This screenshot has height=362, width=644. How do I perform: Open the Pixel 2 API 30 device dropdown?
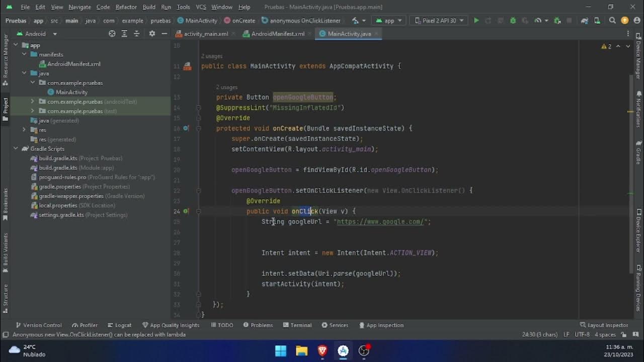pyautogui.click(x=438, y=21)
